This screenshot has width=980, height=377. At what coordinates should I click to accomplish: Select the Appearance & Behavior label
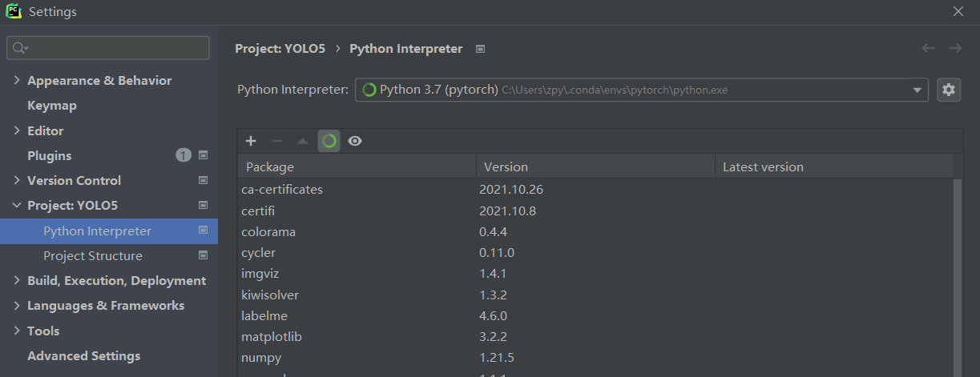[99, 80]
